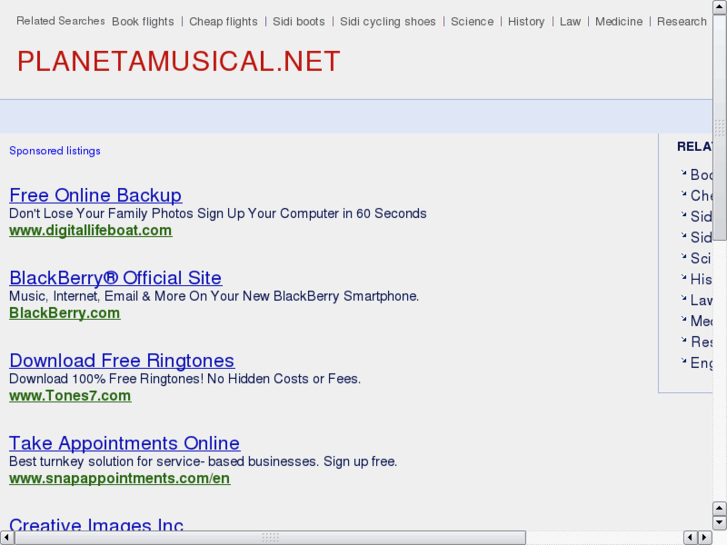
Task: Click the horizontal scrollbar left arrow
Action: click(6, 537)
